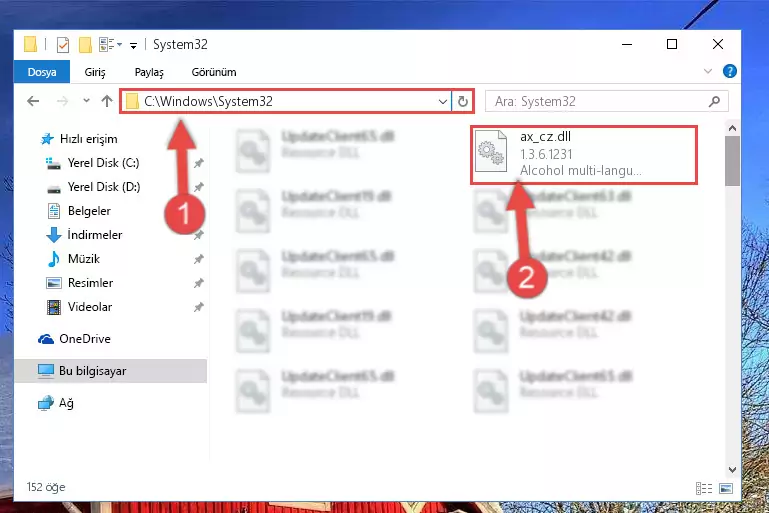Viewport: 769px width, 513px height.
Task: Click the search magnifier icon
Action: 715,102
